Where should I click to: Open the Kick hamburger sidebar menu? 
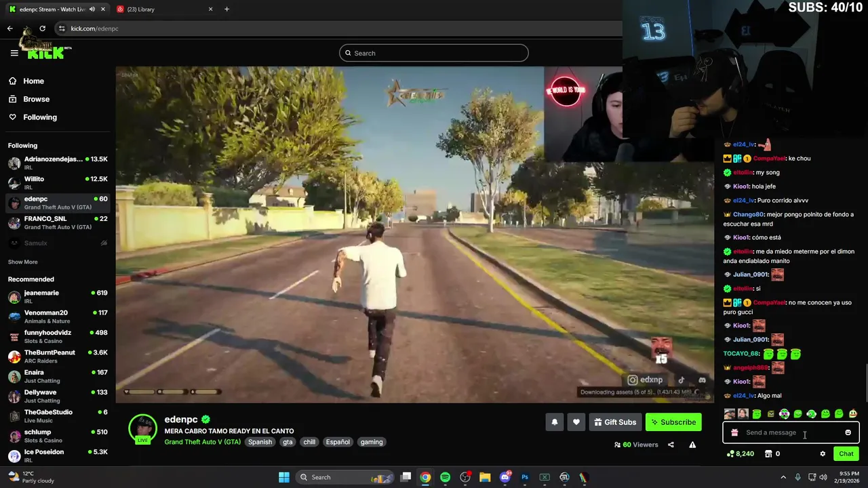tap(14, 53)
